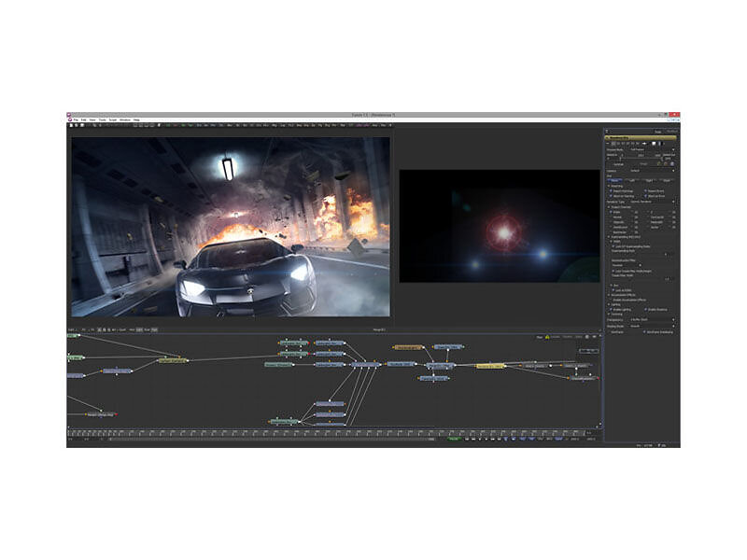Open the Script menu
The image size is (747, 560).
[x=112, y=119]
